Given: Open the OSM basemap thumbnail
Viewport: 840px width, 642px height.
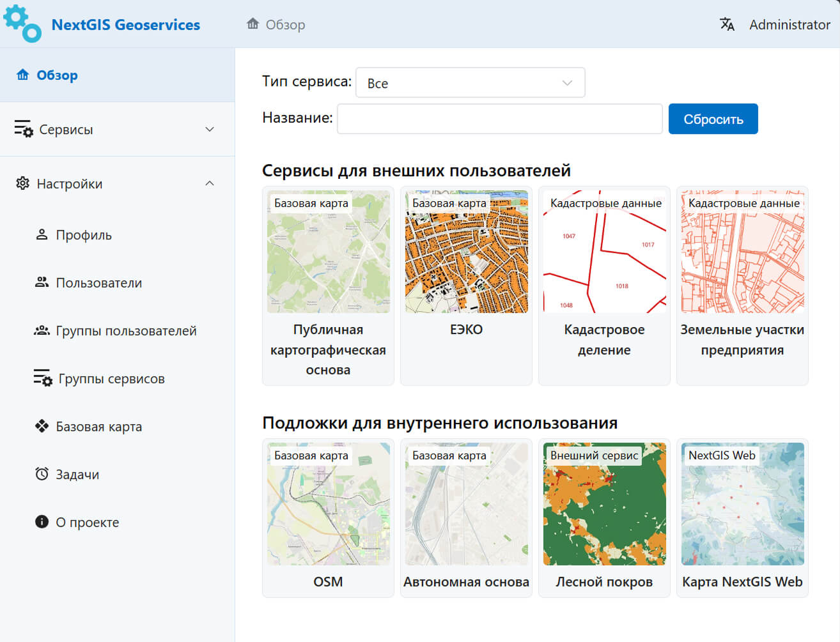Looking at the screenshot, I should [x=328, y=504].
